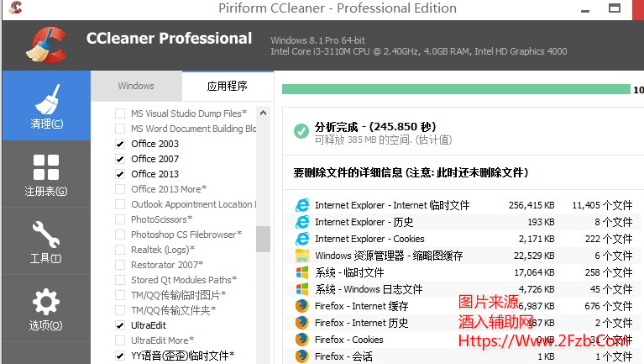This screenshot has width=644, height=364.
Task: Click the folder icon for 缩略图缓存 row
Action: 302,256
